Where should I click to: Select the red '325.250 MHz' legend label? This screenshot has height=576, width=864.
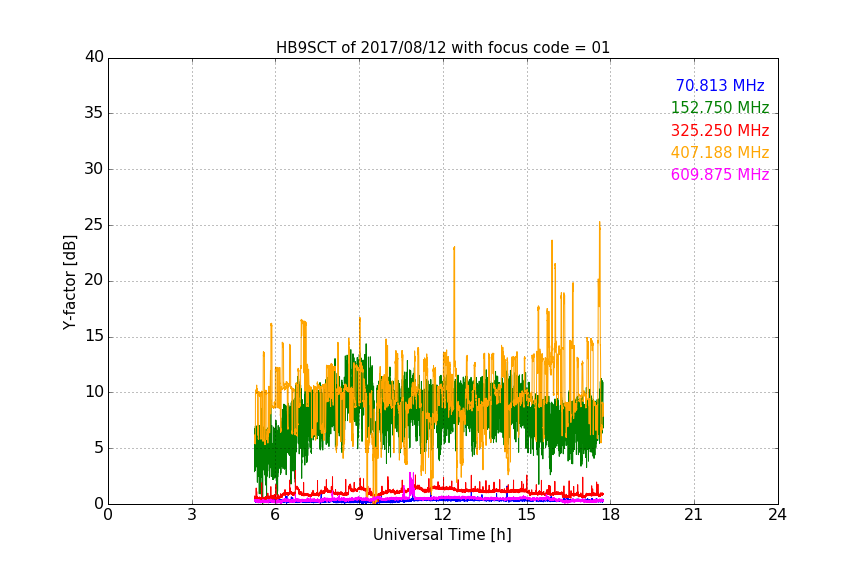click(x=720, y=131)
